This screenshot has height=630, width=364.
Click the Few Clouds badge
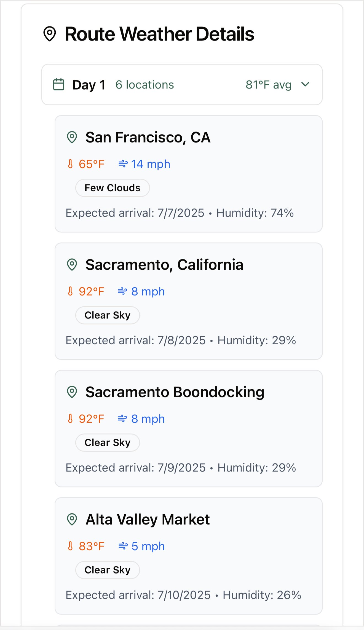pos(113,188)
